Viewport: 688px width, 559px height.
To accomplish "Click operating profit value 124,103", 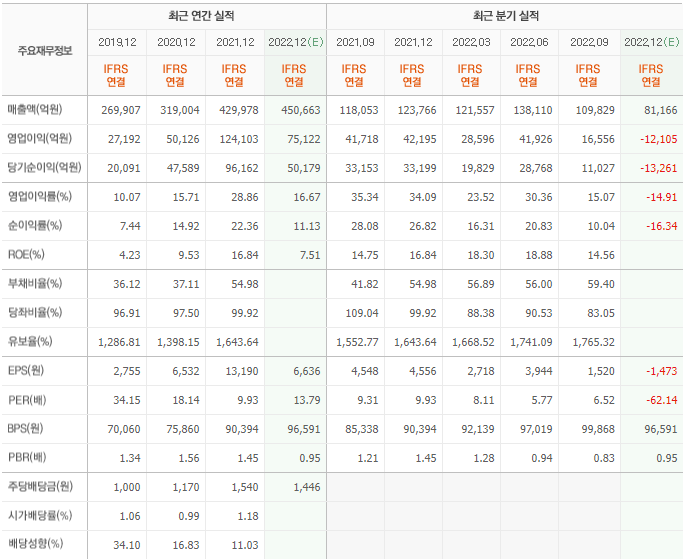I will click(x=239, y=139).
